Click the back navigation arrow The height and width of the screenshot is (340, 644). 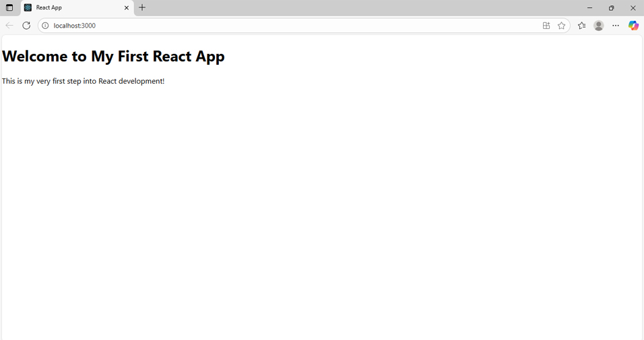pyautogui.click(x=9, y=26)
